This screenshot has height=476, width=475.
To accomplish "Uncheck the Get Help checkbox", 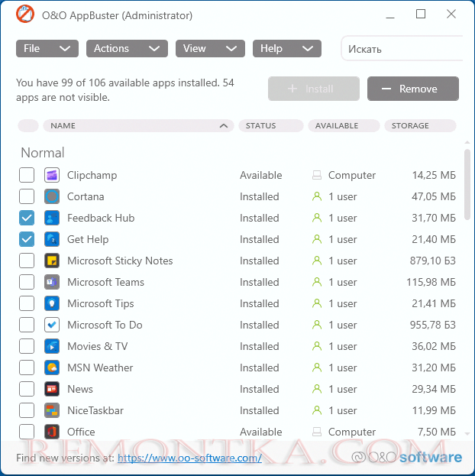I will tap(27, 239).
